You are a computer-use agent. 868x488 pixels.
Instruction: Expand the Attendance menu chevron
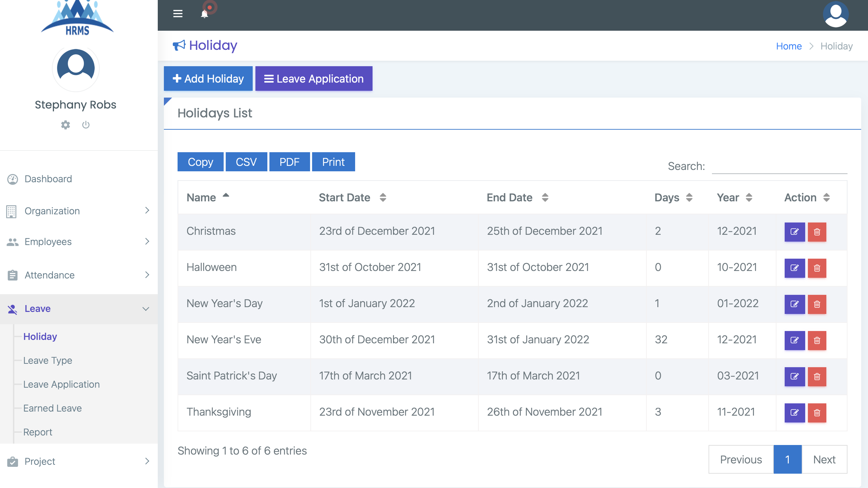[147, 275]
